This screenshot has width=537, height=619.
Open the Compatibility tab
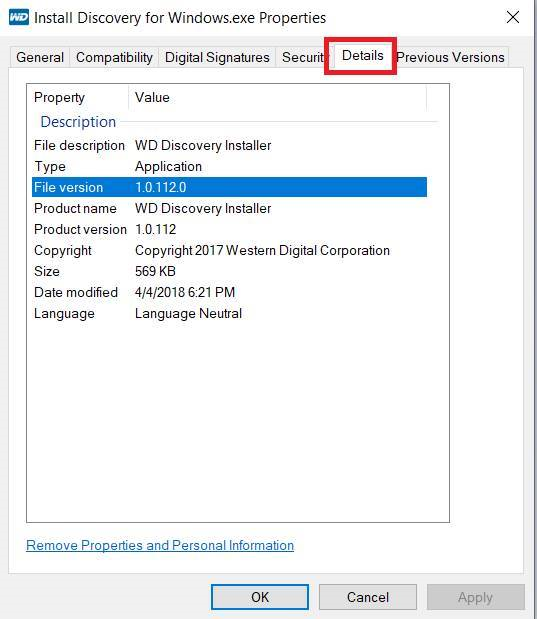tap(114, 57)
